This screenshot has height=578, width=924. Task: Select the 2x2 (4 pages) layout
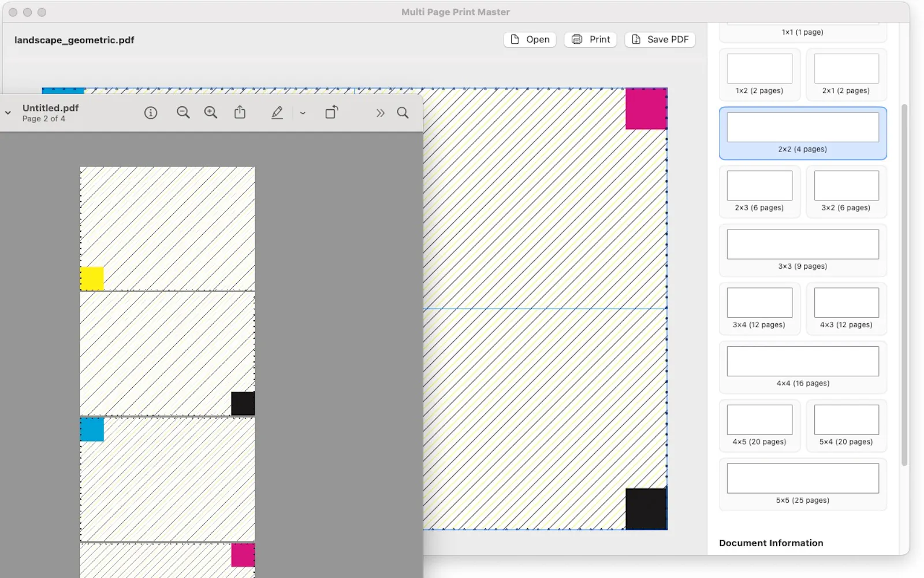click(803, 133)
